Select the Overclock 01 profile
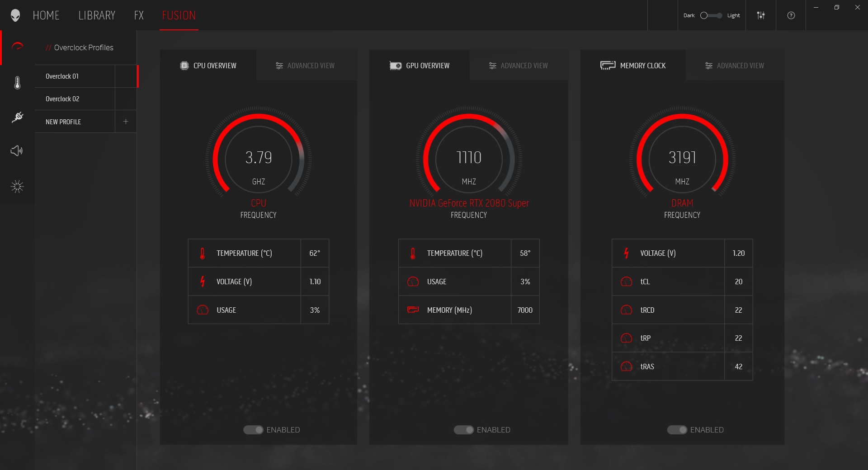Image resolution: width=868 pixels, height=470 pixels. tap(75, 76)
